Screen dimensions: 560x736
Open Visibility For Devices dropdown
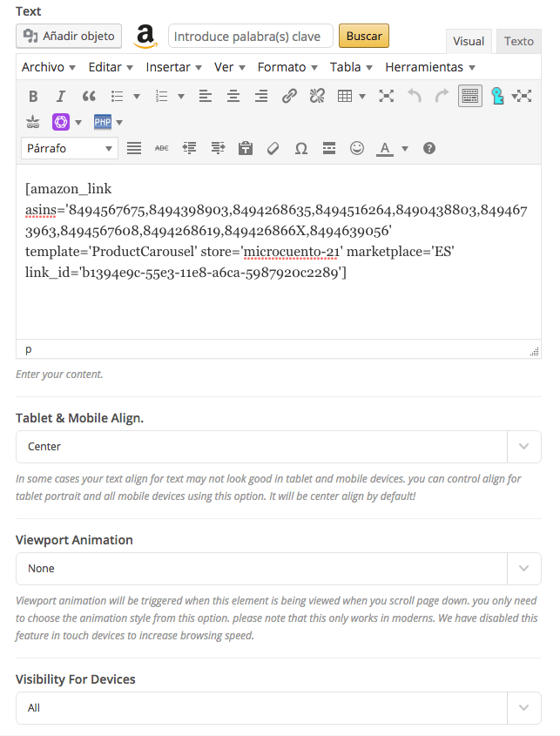[x=279, y=708]
